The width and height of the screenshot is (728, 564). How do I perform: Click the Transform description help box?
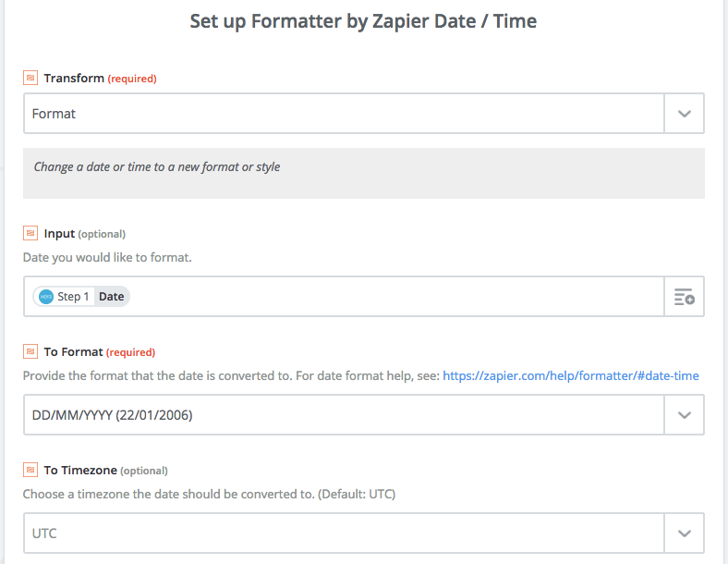364,173
